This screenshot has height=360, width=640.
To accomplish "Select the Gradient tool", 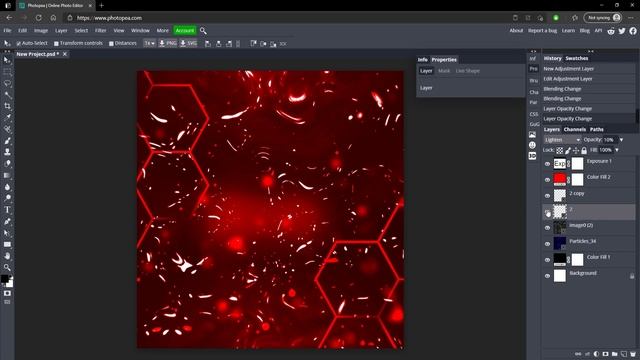I will click(x=7, y=175).
